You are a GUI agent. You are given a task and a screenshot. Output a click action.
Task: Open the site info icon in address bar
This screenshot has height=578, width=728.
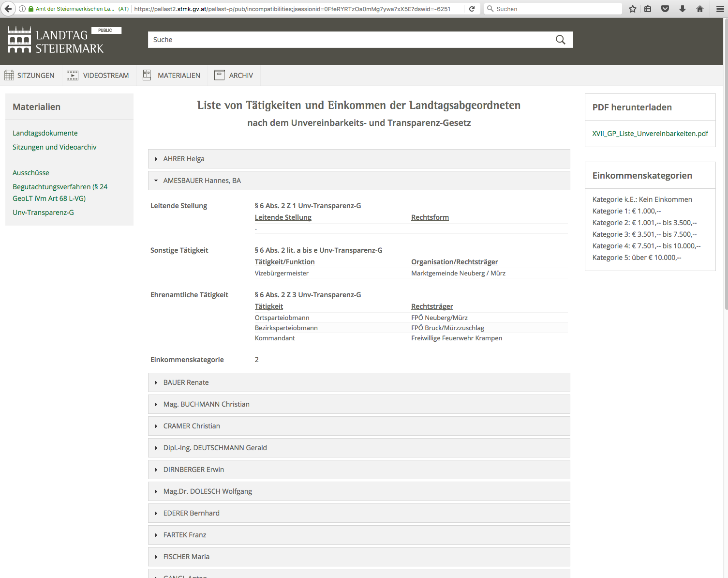coord(22,9)
